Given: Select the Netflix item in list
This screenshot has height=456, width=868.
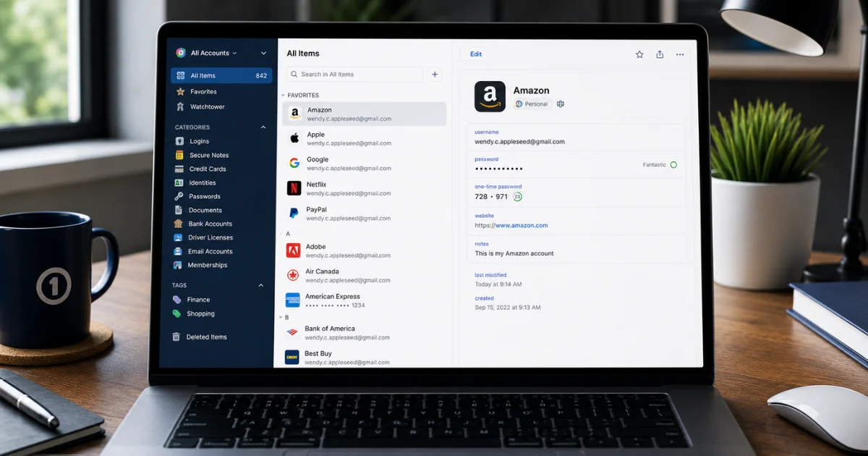Looking at the screenshot, I should (x=364, y=188).
